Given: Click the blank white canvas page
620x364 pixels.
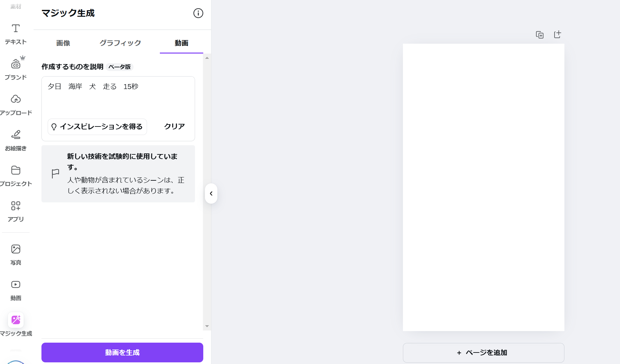Looking at the screenshot, I should [484, 187].
